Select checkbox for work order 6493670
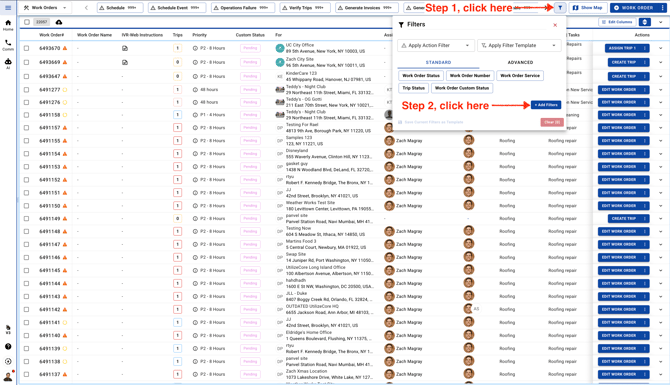670x385 pixels. pyautogui.click(x=26, y=48)
